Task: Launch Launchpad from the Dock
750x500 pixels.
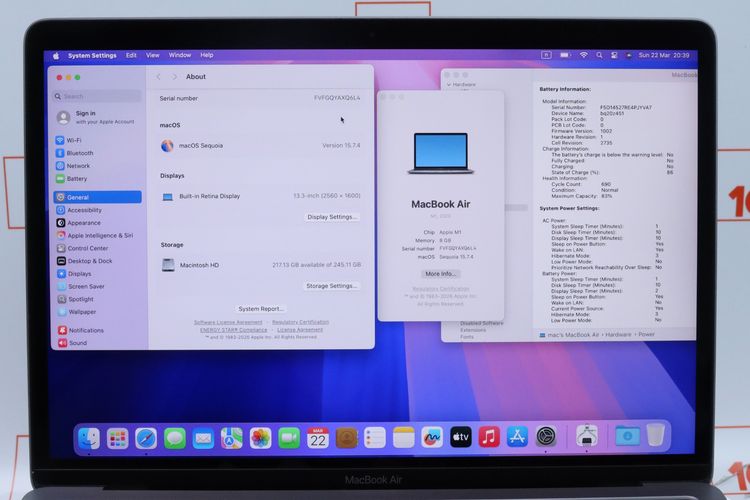Action: tap(118, 438)
